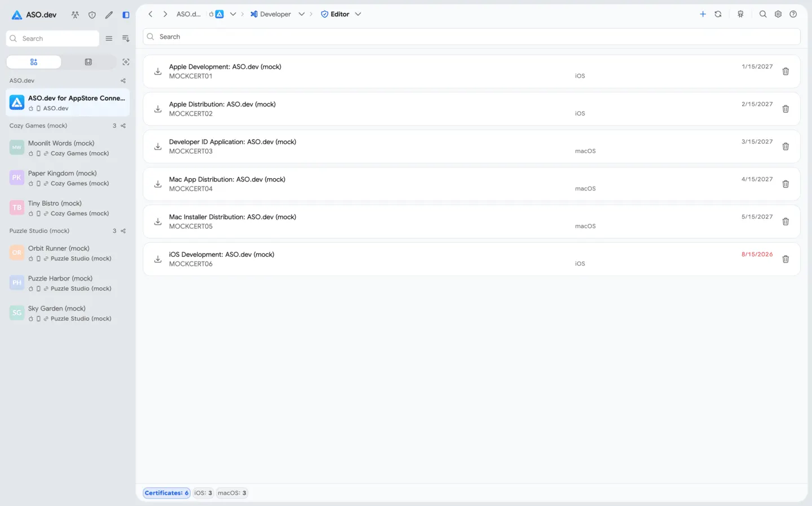Expand the ASO.d... app breadcrumb dropdown
The height and width of the screenshot is (506, 812).
(x=233, y=14)
